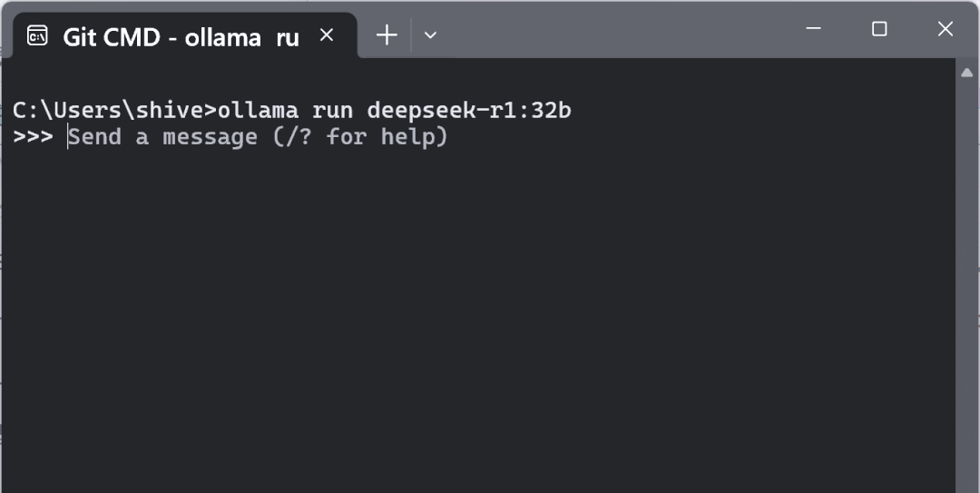Click the empty terminal output area
The image size is (980, 493).
[472, 318]
